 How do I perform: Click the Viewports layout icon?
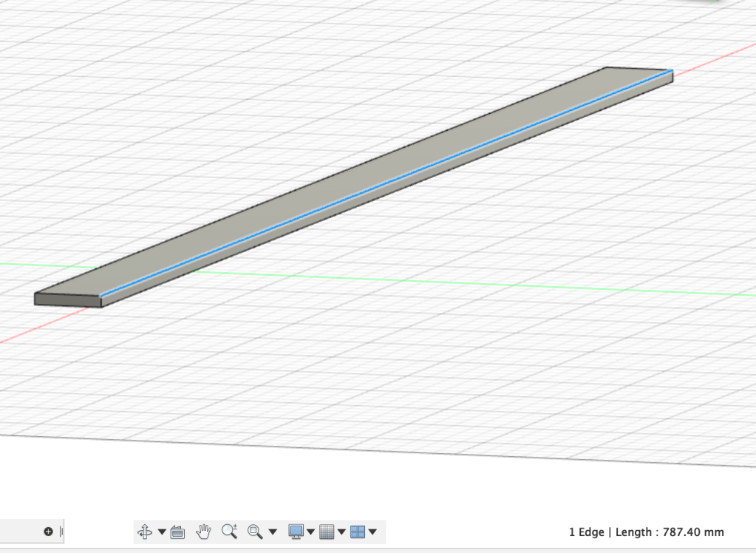tap(358, 532)
